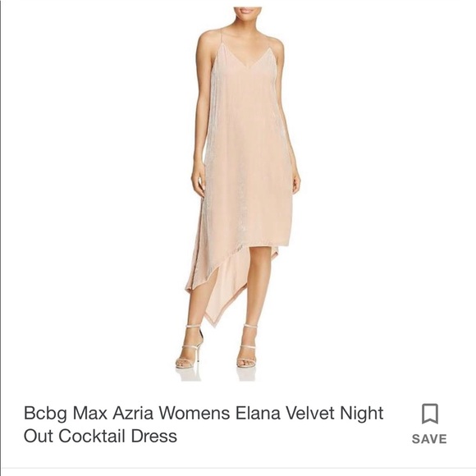Click the SAVE label under bookmark

pos(429,439)
